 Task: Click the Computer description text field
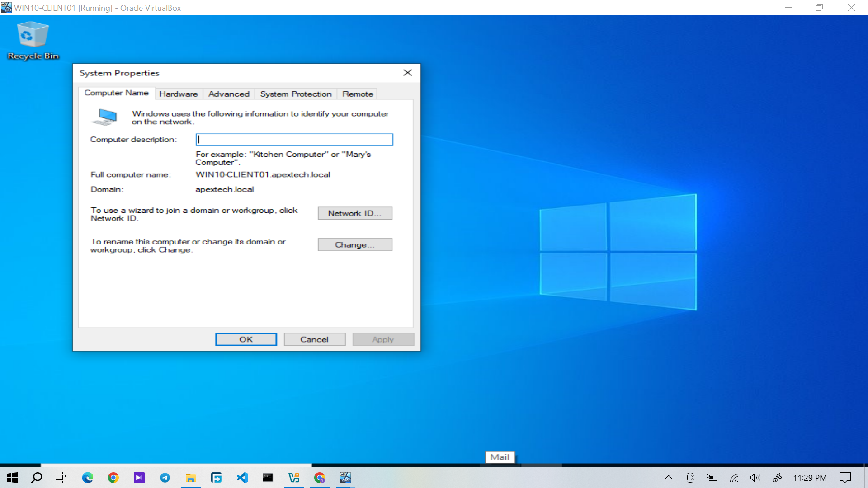click(x=294, y=140)
